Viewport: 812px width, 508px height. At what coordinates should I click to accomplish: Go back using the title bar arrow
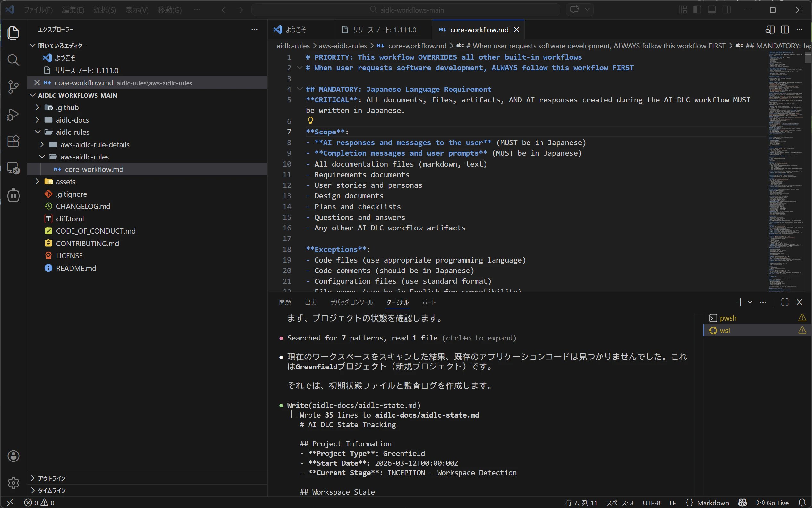(224, 10)
